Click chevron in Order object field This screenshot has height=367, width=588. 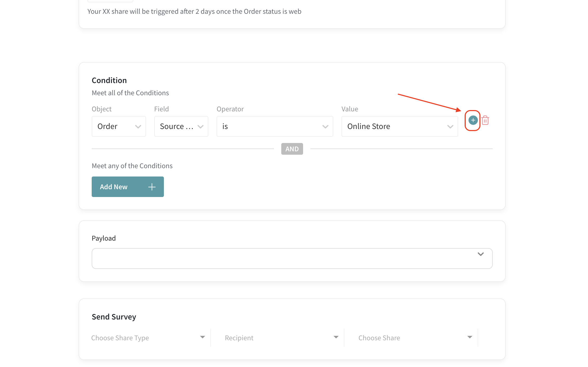pyautogui.click(x=138, y=127)
